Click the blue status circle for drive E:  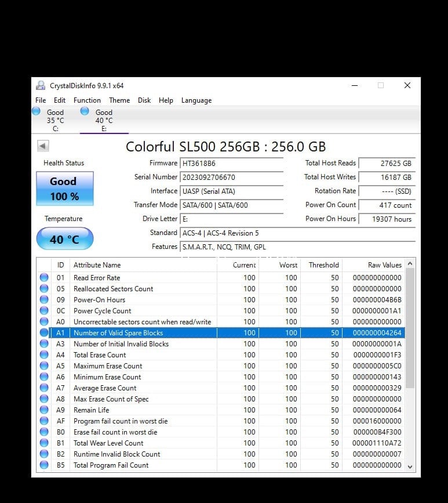(x=85, y=111)
